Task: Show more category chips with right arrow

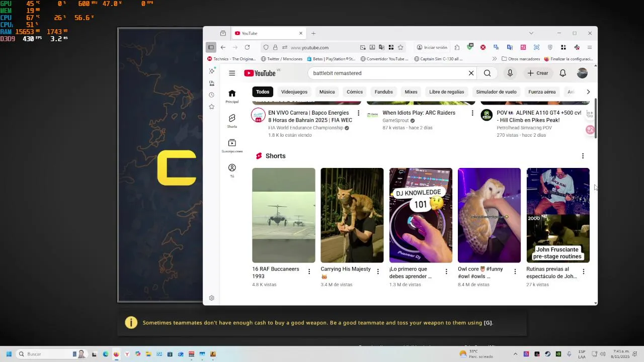Action: (588, 92)
